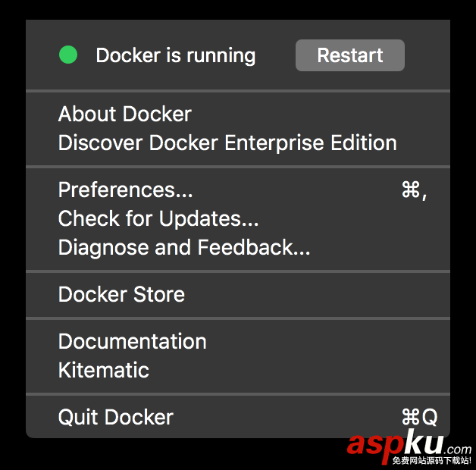Image resolution: width=476 pixels, height=470 pixels.
Task: Open the About Docker entry
Action: [125, 114]
